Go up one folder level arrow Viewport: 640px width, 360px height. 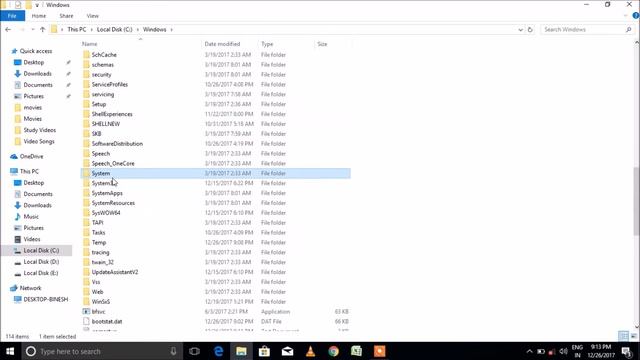click(42, 29)
